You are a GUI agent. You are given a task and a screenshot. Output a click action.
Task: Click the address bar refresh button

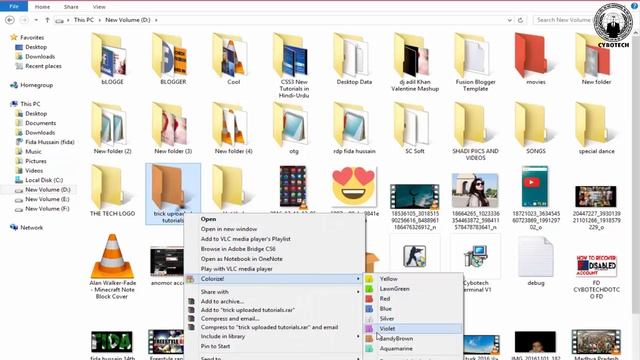tap(520, 20)
